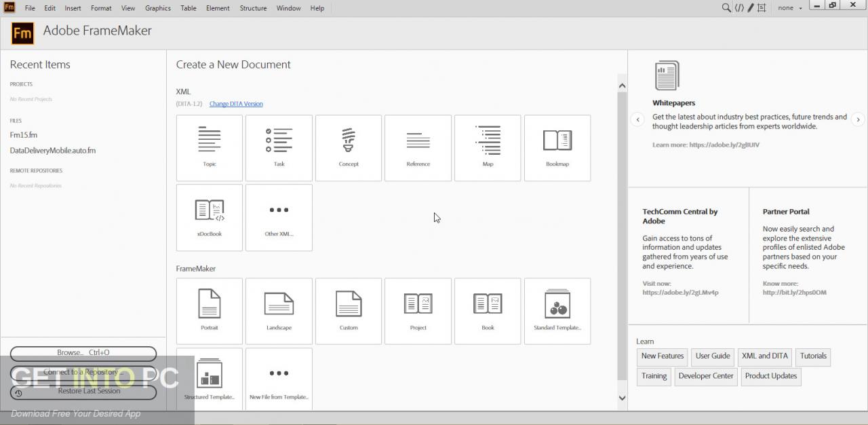Click the Whitepapers document icon
This screenshot has width=868, height=425.
(x=667, y=75)
